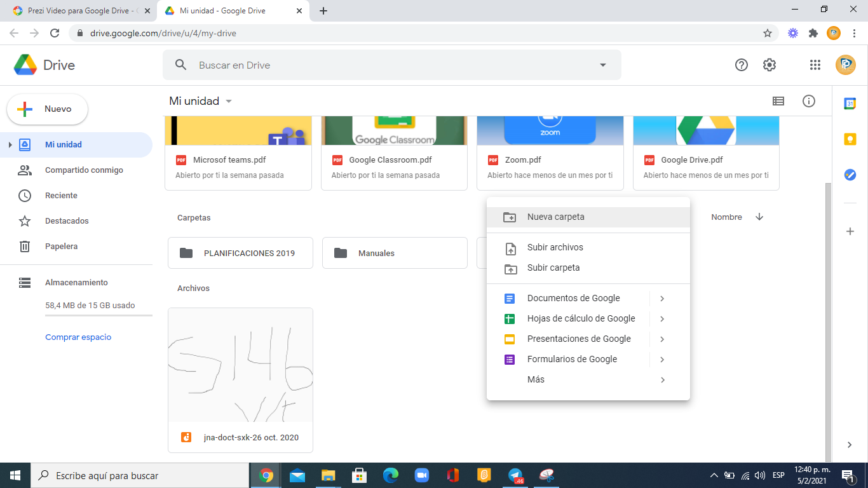Expand Presentaciones de Google submenu arrow
The height and width of the screenshot is (488, 868).
(x=662, y=339)
